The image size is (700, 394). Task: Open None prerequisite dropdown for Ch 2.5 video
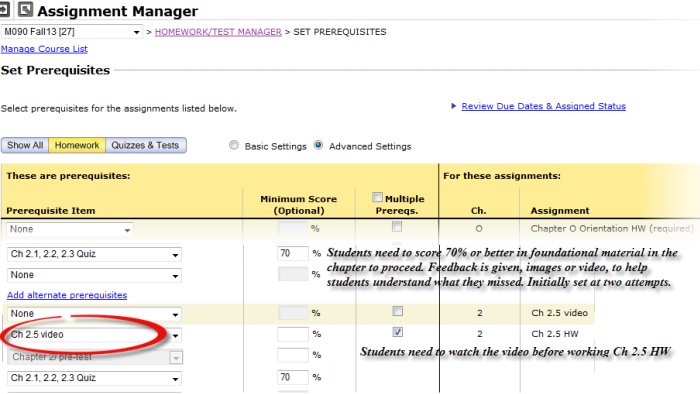pyautogui.click(x=94, y=314)
